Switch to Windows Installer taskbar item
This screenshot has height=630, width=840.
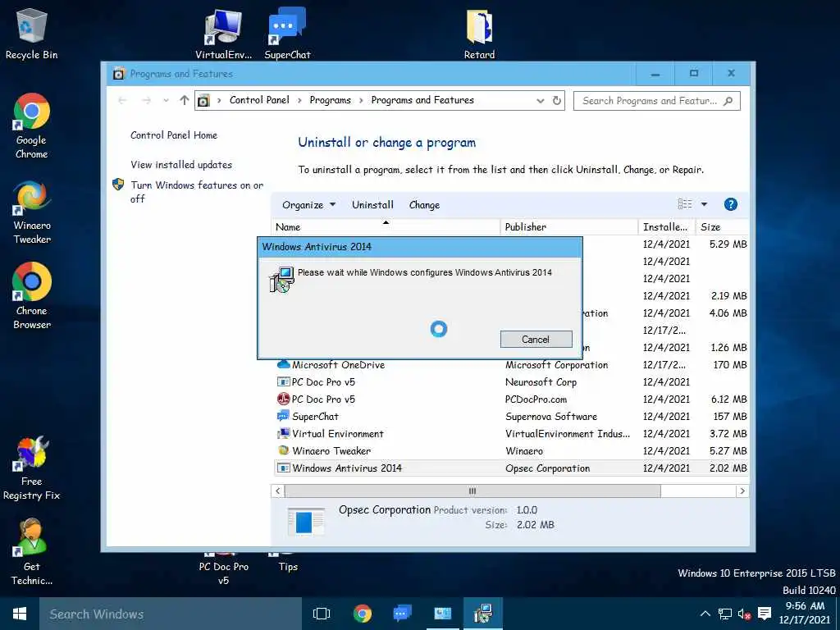pos(482,614)
